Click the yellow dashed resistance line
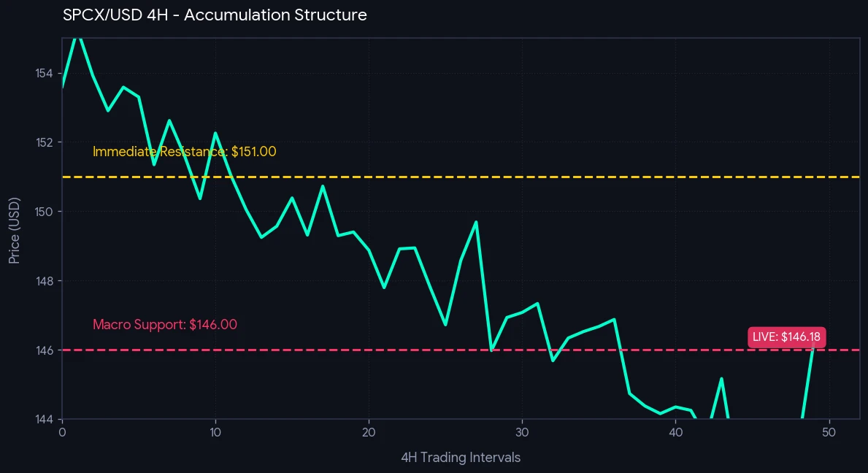This screenshot has width=868, height=473. 461,177
